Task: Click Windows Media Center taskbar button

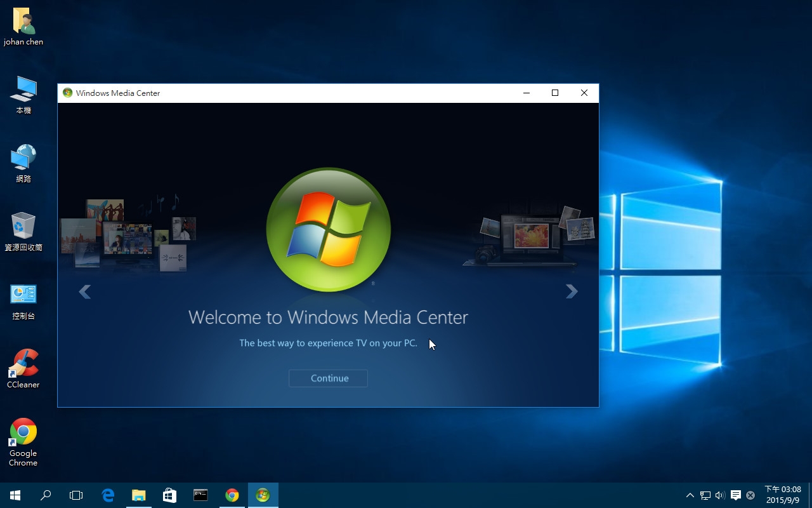Action: click(263, 495)
